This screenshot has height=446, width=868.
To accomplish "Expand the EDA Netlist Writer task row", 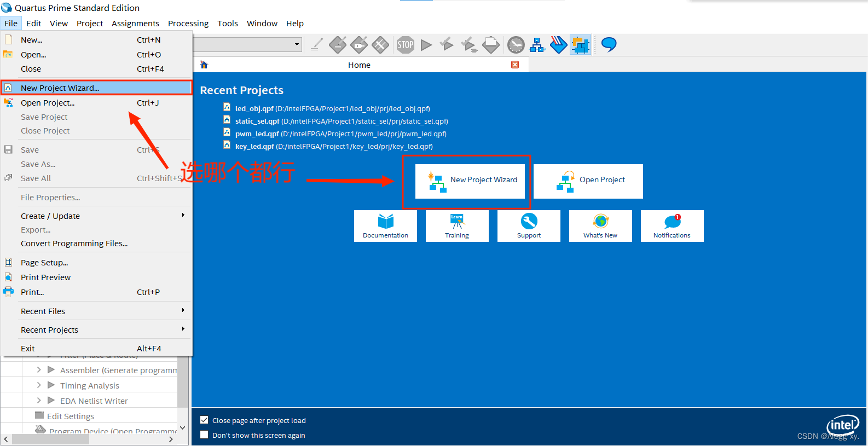I will pos(39,401).
